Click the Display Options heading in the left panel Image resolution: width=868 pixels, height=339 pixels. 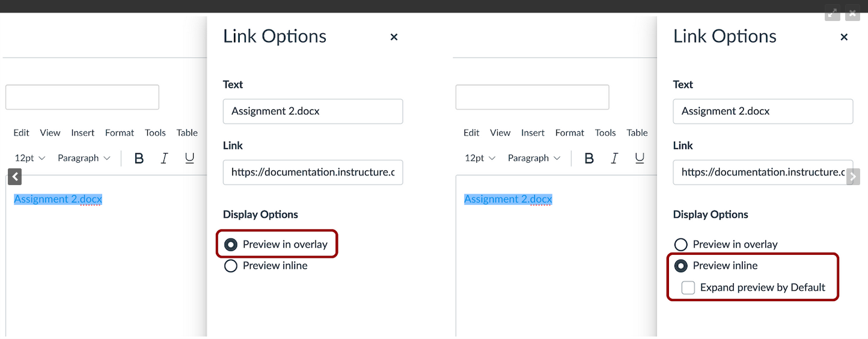tap(260, 215)
